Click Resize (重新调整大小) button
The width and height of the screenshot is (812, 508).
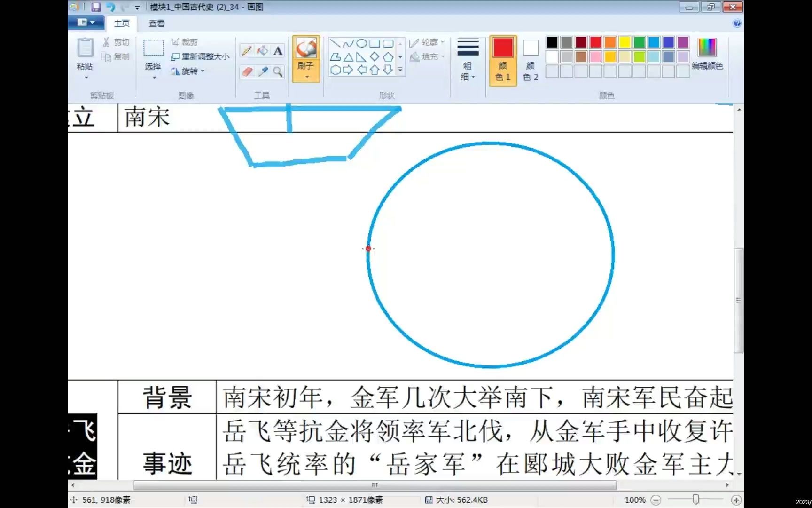point(200,56)
